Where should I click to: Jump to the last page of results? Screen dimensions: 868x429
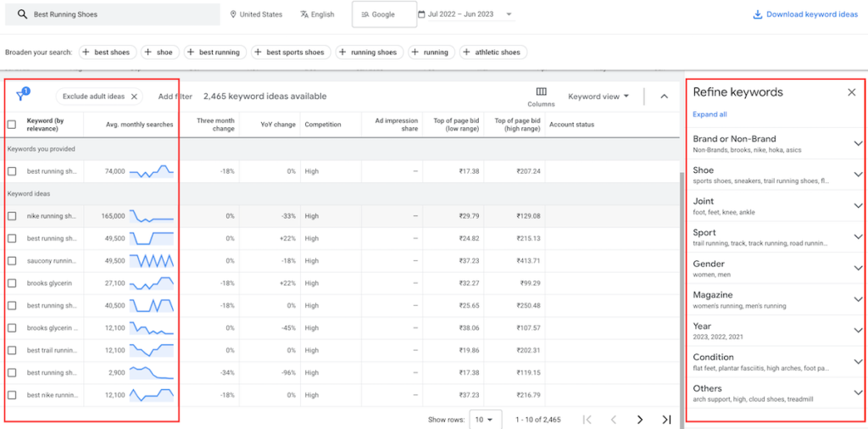click(x=666, y=420)
